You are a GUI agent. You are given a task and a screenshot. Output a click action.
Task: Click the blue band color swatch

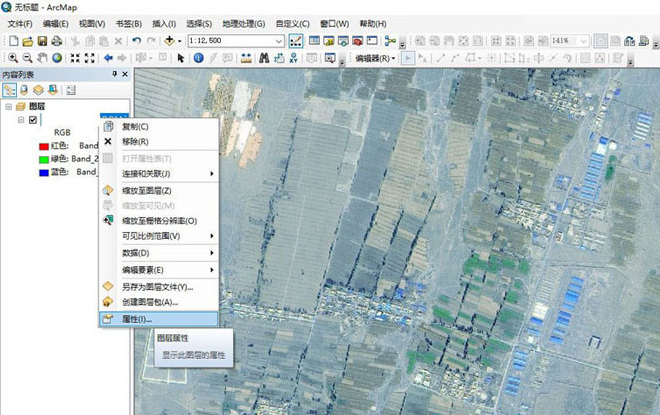(44, 173)
